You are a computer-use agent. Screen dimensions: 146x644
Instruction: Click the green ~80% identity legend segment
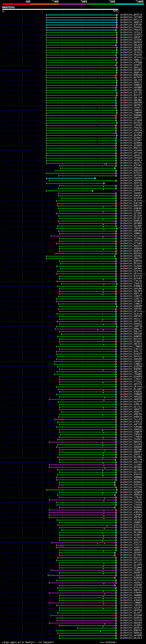(101, 4)
